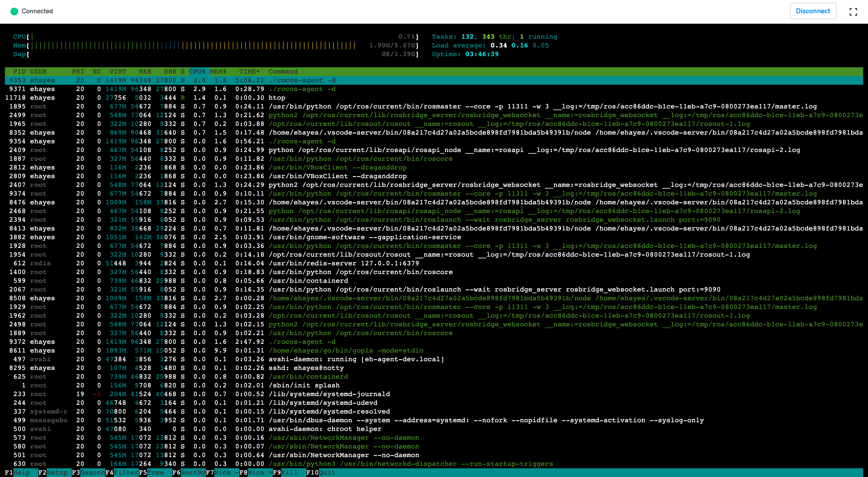Open F1 Help in htop footer

17,472
